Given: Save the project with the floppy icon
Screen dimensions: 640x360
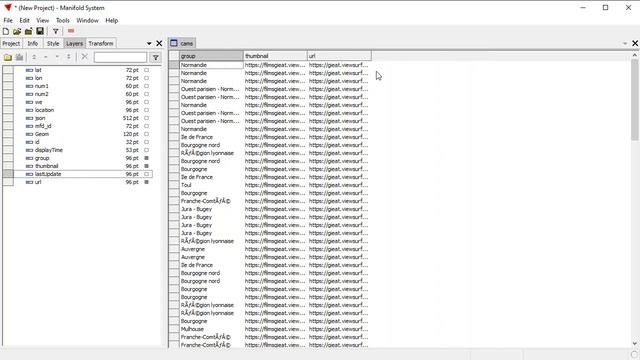Looking at the screenshot, I should tap(40, 31).
